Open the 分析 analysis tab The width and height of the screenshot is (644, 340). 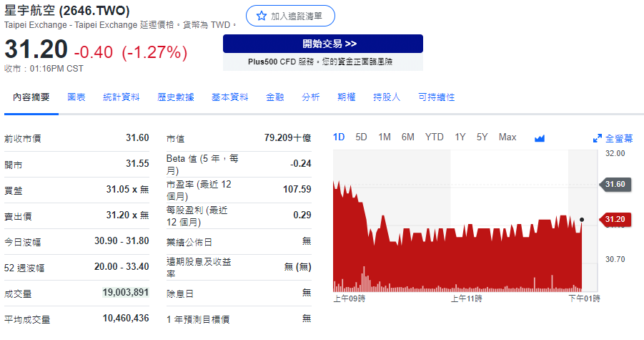tap(310, 97)
